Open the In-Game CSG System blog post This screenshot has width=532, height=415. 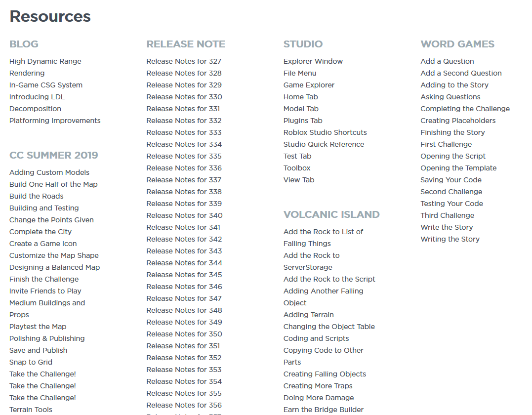(46, 85)
